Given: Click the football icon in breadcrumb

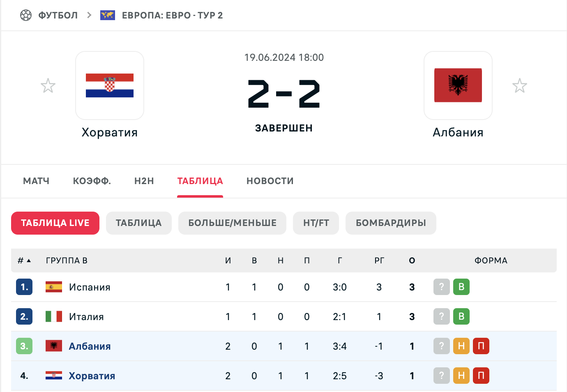Looking at the screenshot, I should (x=26, y=15).
